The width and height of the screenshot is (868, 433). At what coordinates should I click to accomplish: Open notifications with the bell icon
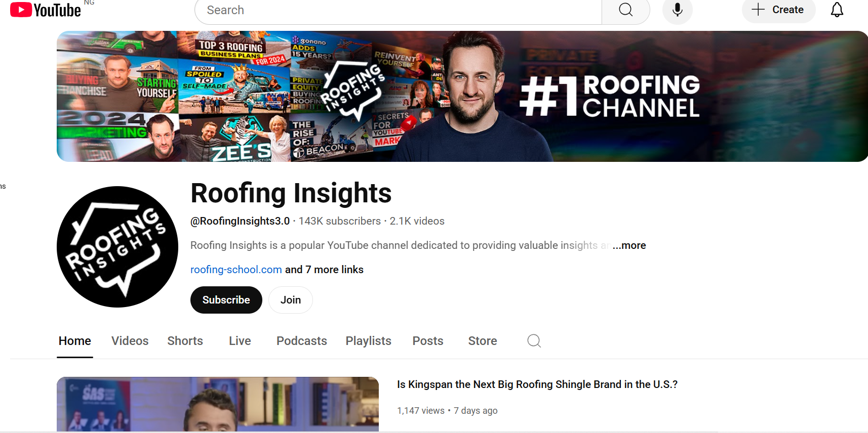pos(837,10)
